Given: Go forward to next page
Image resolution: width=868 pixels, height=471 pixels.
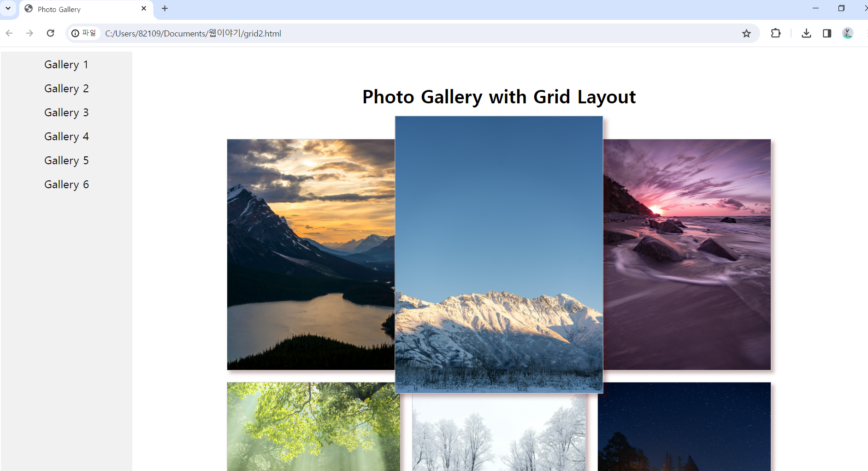Looking at the screenshot, I should tap(30, 33).
